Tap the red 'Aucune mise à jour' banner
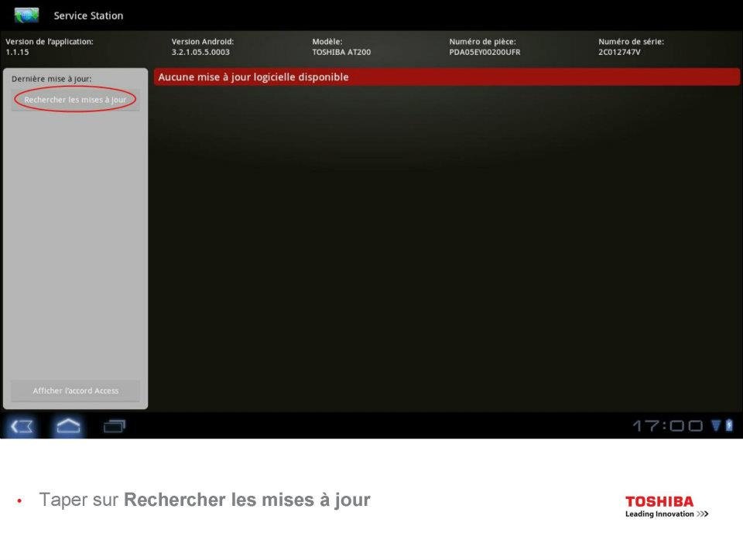The image size is (743, 560). coord(446,77)
